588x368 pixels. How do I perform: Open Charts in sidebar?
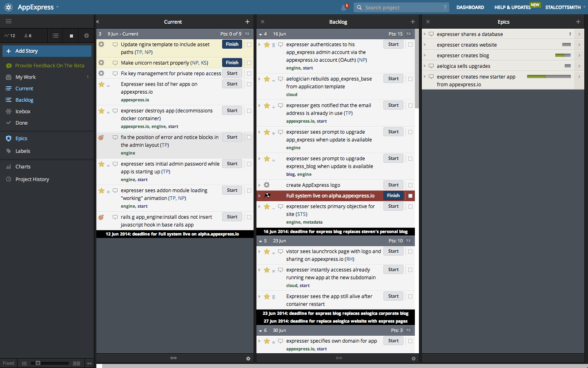[x=23, y=167]
